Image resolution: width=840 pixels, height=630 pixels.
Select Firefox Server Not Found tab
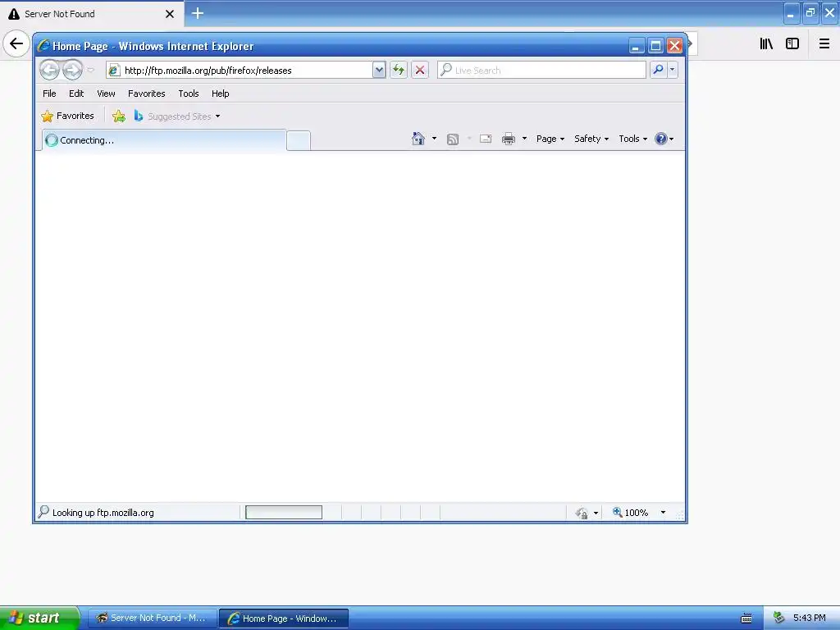pos(92,14)
